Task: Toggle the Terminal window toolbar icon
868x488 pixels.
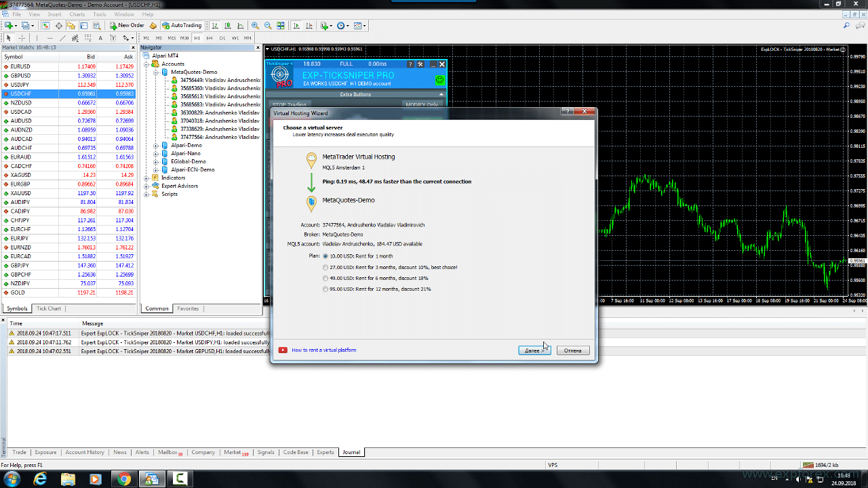Action: pos(85,26)
